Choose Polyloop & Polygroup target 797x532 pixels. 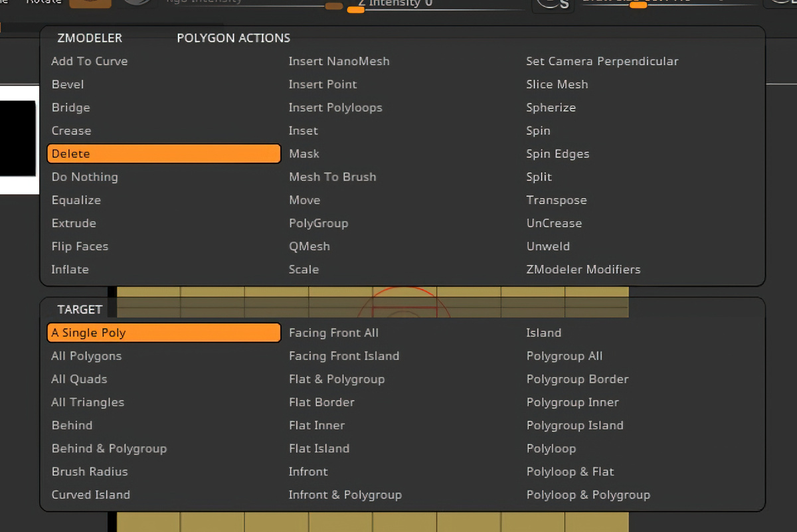point(588,495)
